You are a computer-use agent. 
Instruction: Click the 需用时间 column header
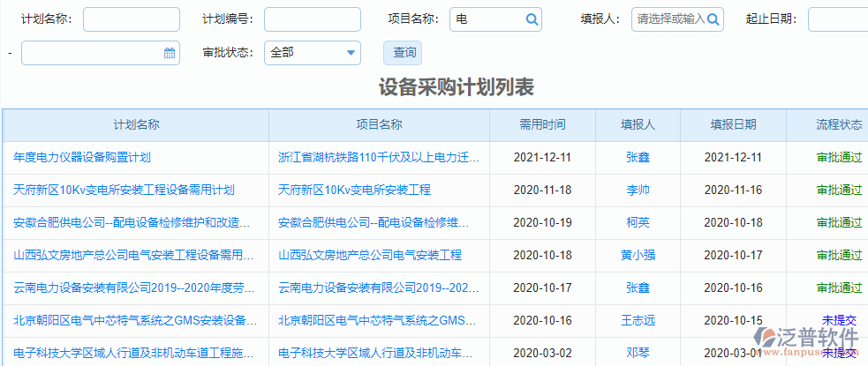[542, 124]
